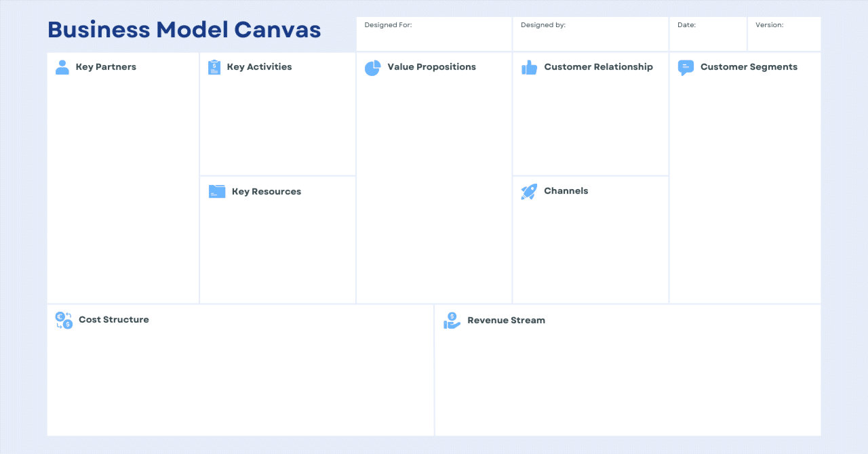
Task: Click the Customer Relationship thumbs-up icon
Action: coord(529,67)
